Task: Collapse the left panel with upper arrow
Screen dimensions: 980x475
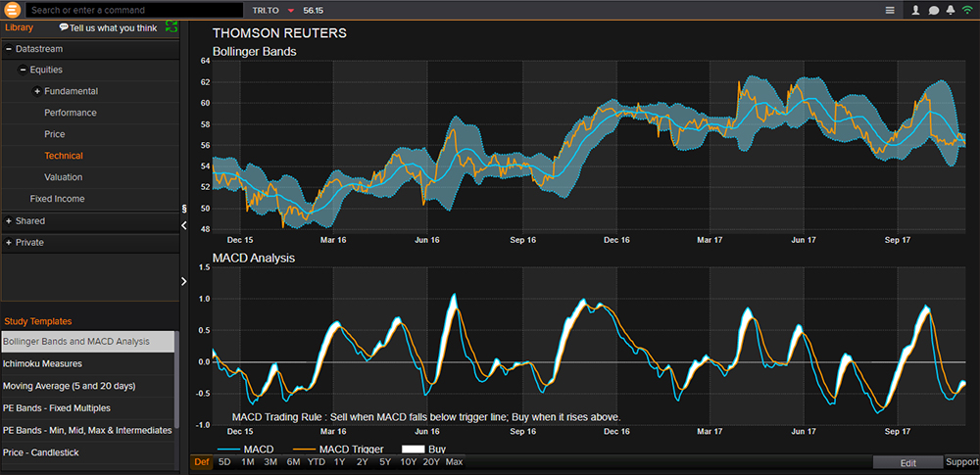Action: pos(184,225)
